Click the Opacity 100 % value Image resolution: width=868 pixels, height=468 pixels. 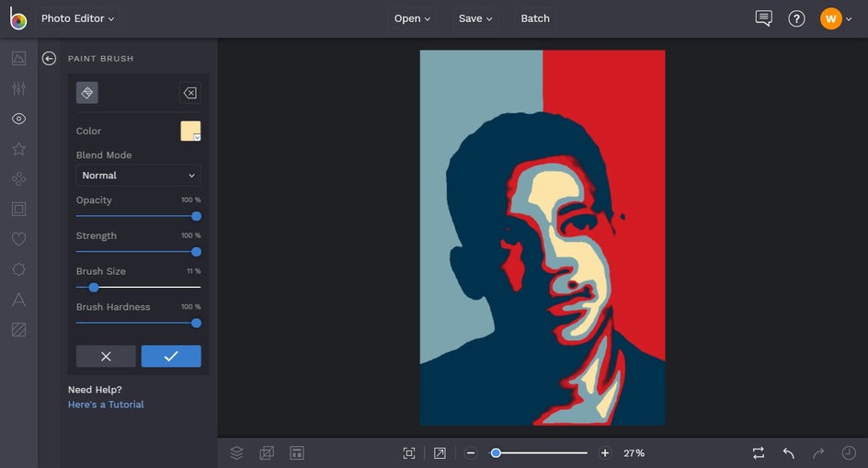(191, 200)
